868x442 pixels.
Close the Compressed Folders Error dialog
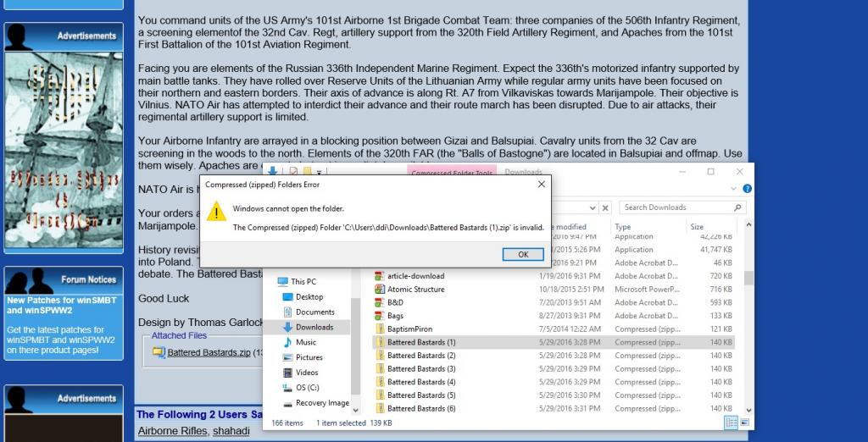tap(541, 184)
